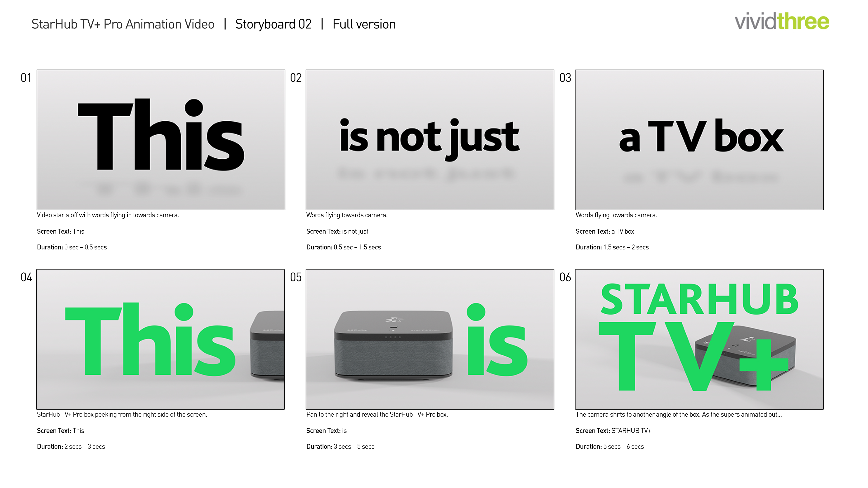The height and width of the screenshot is (488, 868).
Task: Click 'StarHub TV+ Pro box peeking' caption
Action: (122, 414)
